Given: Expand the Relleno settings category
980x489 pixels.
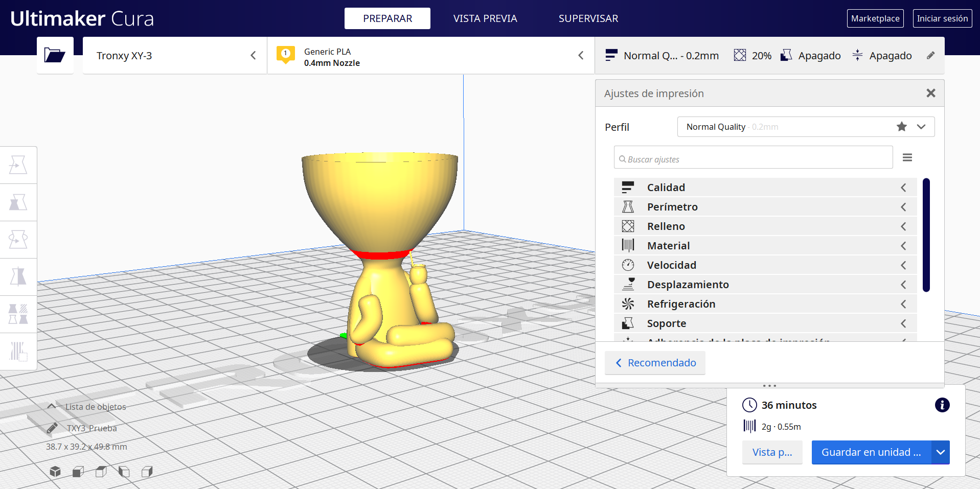Looking at the screenshot, I should pos(765,226).
